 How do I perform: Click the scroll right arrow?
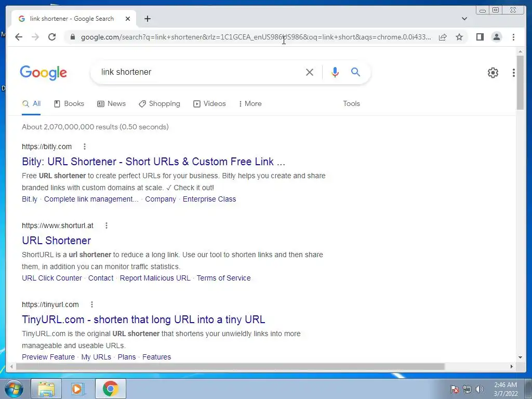click(x=512, y=366)
